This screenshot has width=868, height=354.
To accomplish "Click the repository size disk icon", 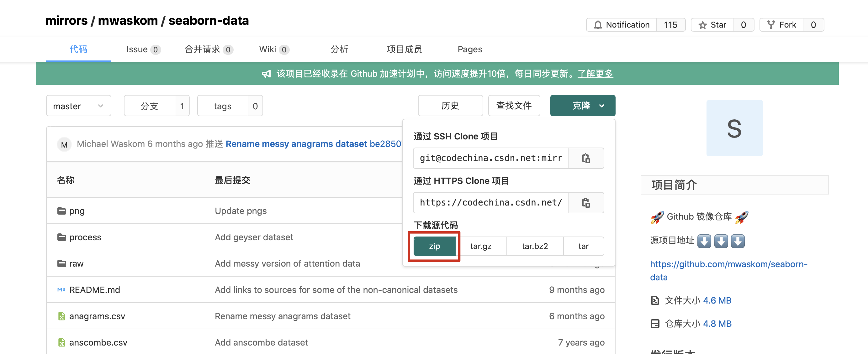I will tap(655, 324).
